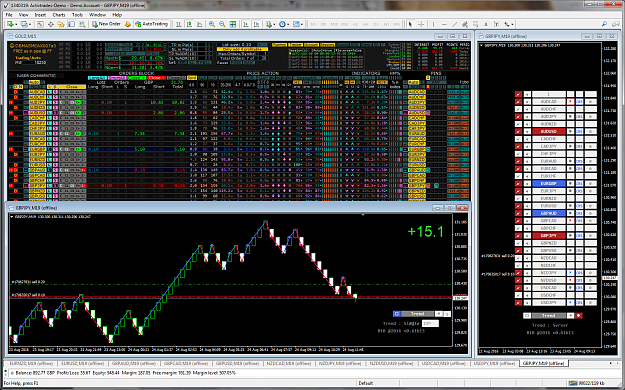Open the search icon in toolbar
This screenshot has height=390, width=625.
605,24
